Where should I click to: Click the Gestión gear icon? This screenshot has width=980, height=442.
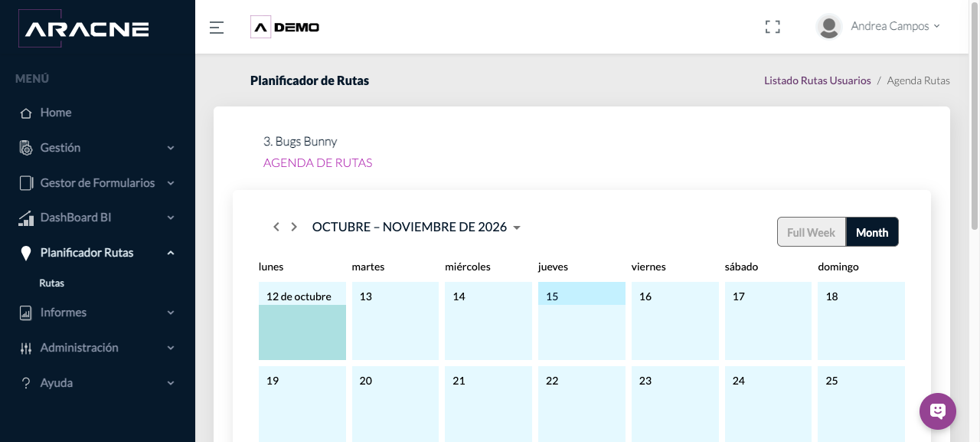(26, 148)
